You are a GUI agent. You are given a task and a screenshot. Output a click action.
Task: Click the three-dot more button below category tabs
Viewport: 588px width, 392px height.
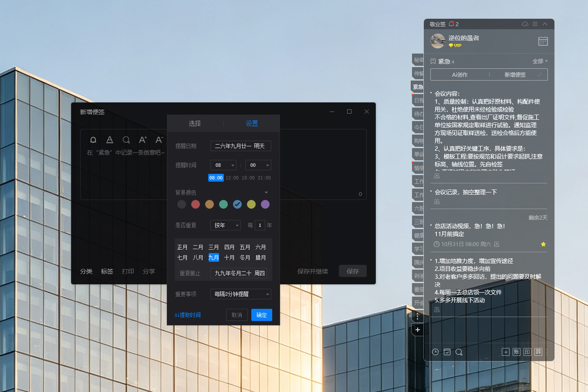coord(418,317)
